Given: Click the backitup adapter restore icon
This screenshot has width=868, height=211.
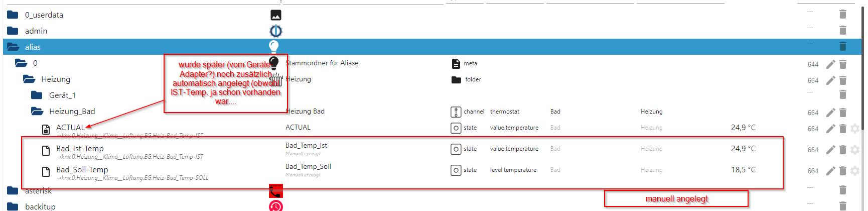Looking at the screenshot, I should (x=276, y=206).
